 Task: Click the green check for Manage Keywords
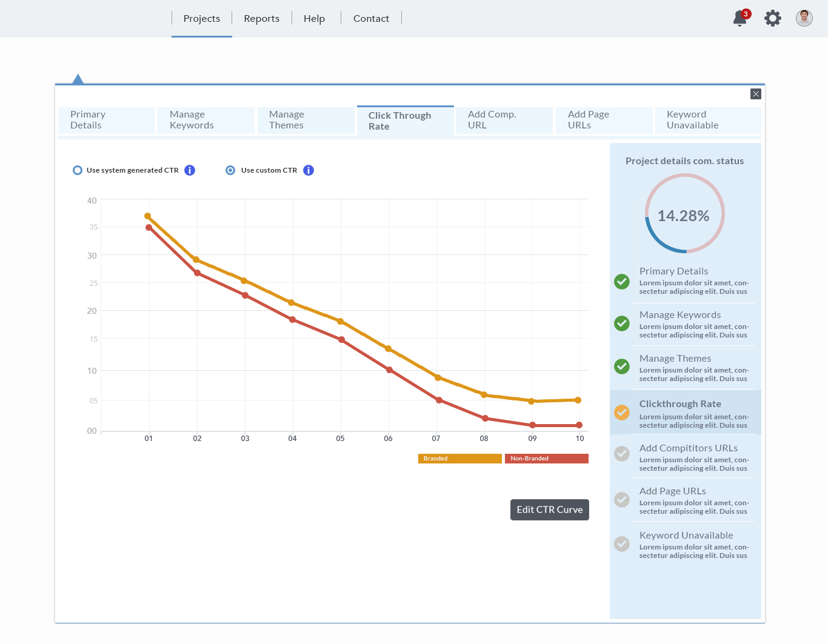coord(622,324)
